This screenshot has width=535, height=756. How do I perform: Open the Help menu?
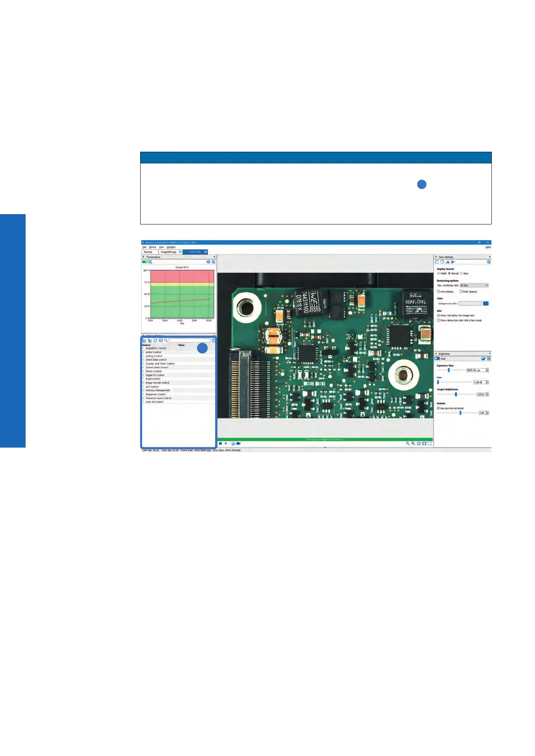tap(488, 247)
